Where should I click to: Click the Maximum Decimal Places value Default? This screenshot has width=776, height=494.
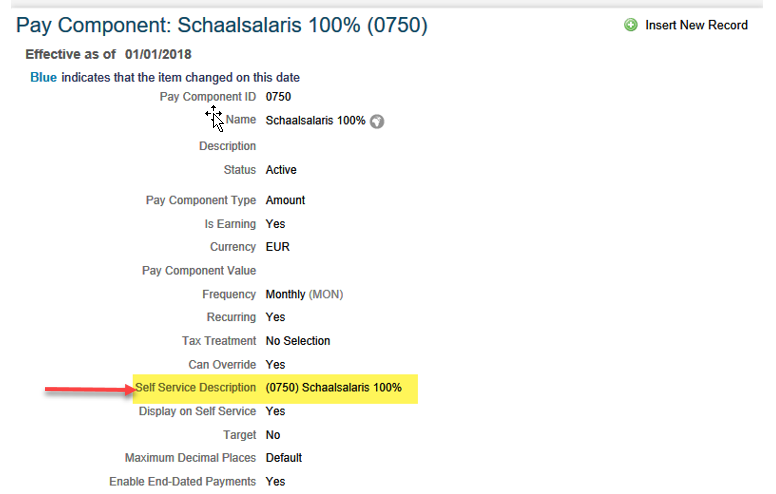(x=284, y=458)
